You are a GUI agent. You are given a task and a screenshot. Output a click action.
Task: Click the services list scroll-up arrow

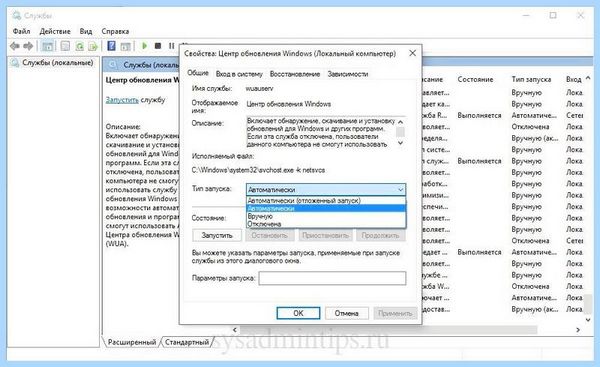[588, 78]
